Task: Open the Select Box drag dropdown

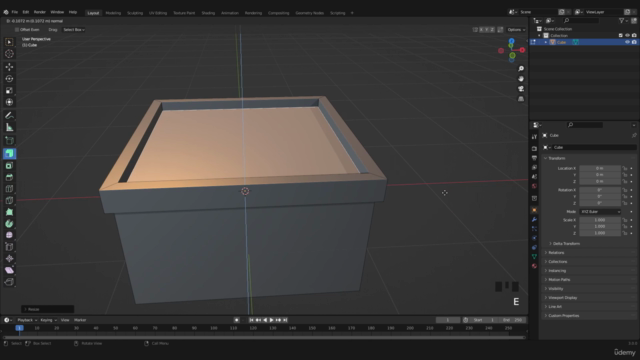Action: pos(74,29)
